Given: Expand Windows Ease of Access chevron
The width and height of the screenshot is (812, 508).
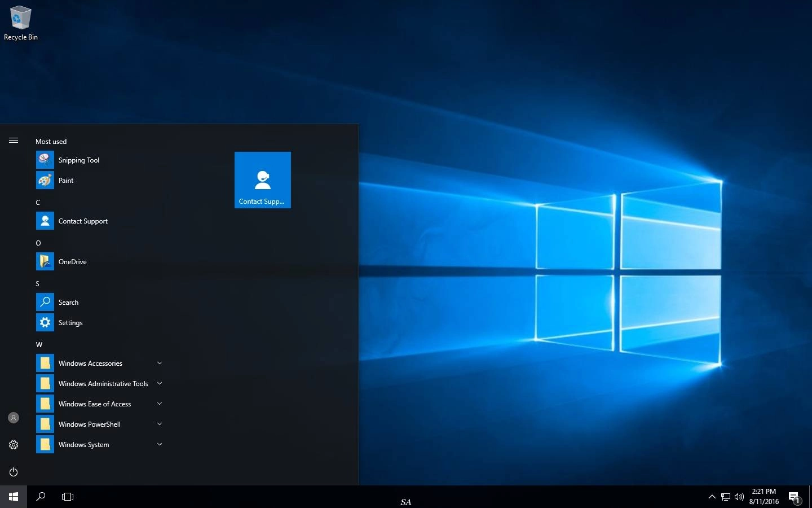Looking at the screenshot, I should pos(160,404).
